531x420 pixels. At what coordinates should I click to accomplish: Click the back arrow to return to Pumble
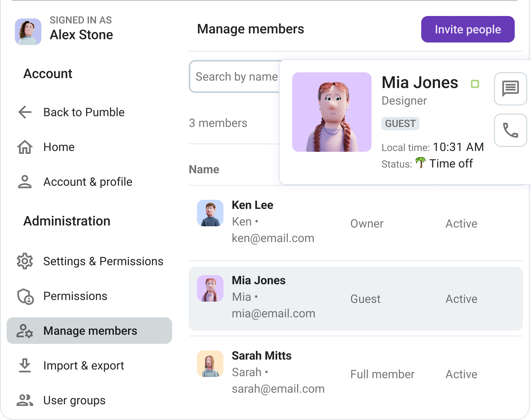(25, 112)
